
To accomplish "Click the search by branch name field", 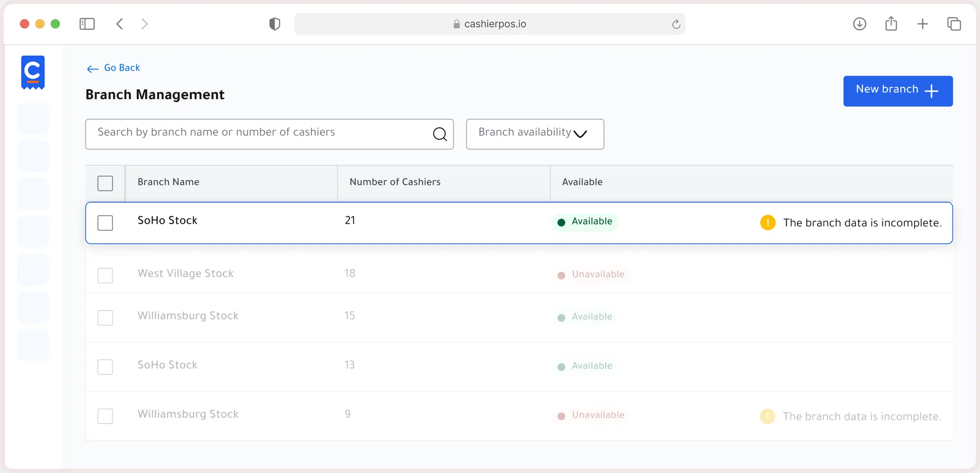I will (269, 134).
